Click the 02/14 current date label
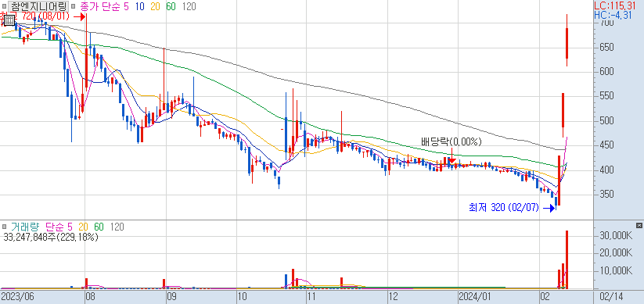 (x=613, y=296)
